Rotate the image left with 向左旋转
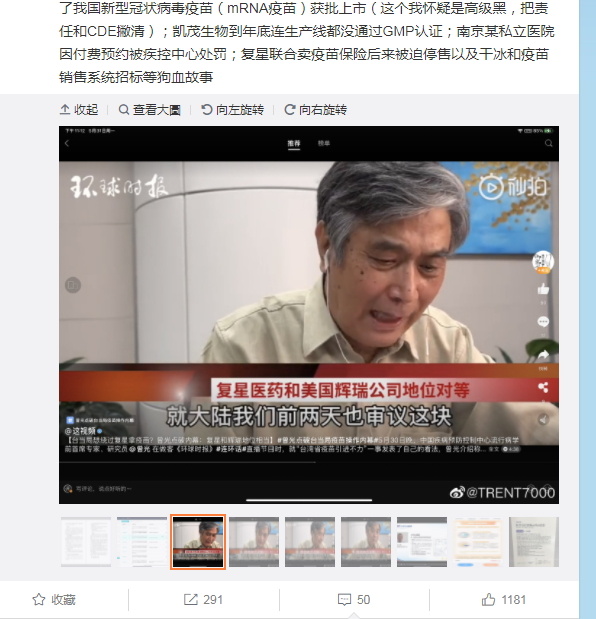Screen dimensions: 596x619 [232, 110]
